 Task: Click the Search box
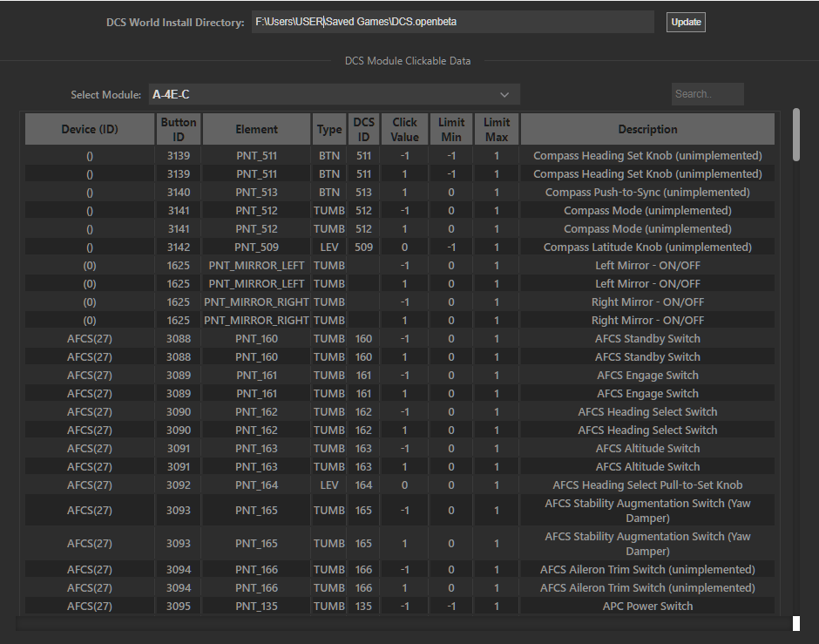click(x=707, y=94)
